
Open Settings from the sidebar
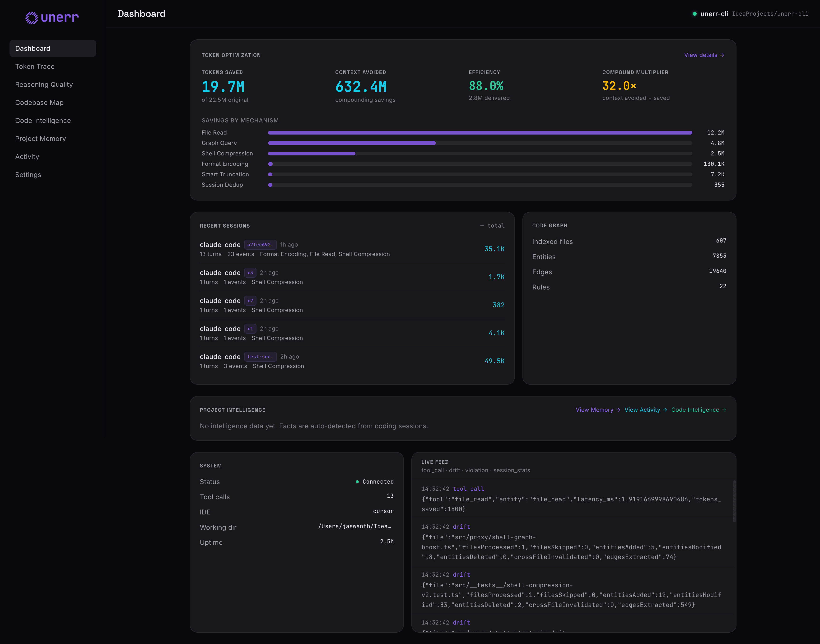(x=53, y=175)
